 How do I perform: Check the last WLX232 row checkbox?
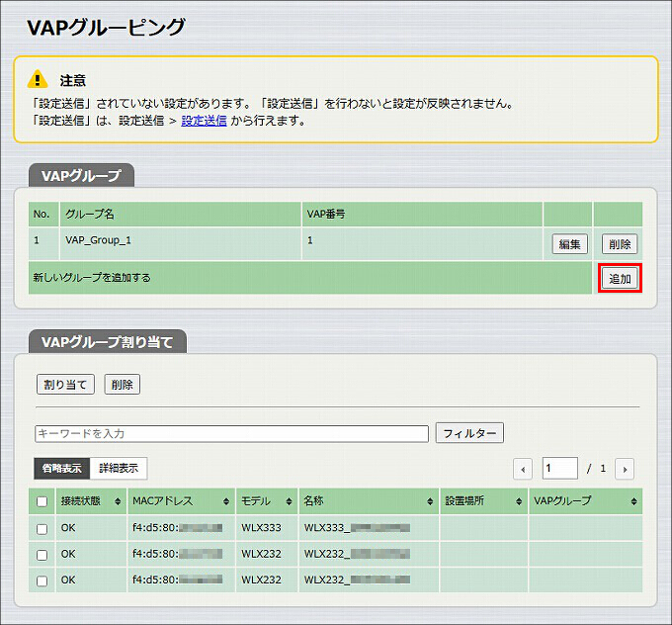[42, 580]
